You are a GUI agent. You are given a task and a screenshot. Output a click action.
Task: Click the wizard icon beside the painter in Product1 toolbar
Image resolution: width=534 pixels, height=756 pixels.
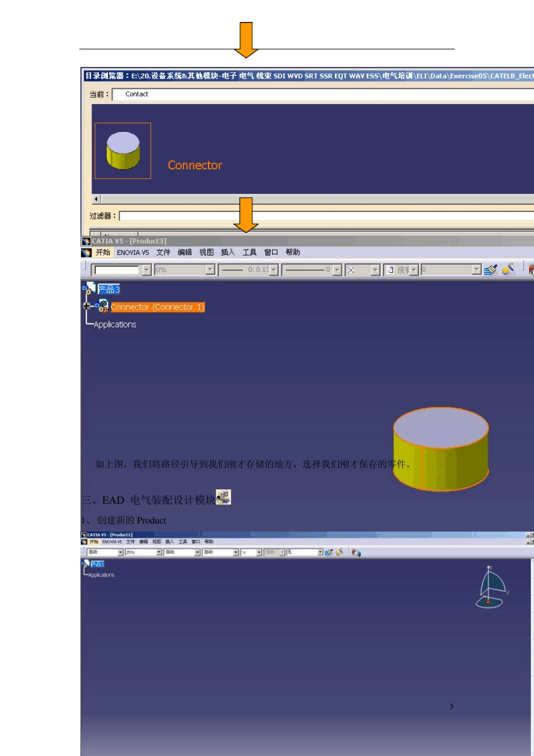339,552
